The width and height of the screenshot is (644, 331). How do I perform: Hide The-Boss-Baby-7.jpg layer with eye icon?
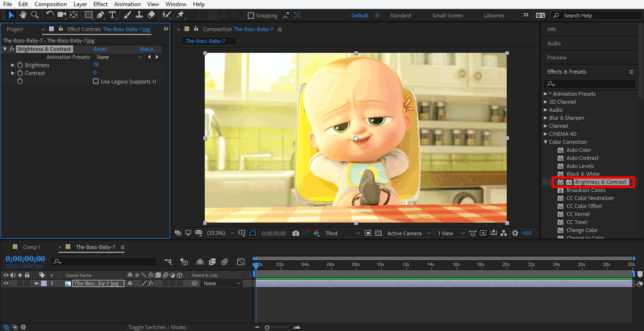tap(6, 283)
